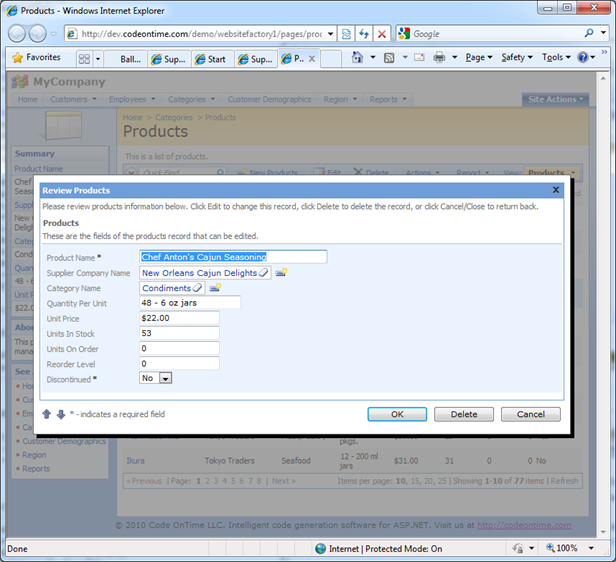
Task: Open the search provider dropdown arrow
Action: pos(603,33)
